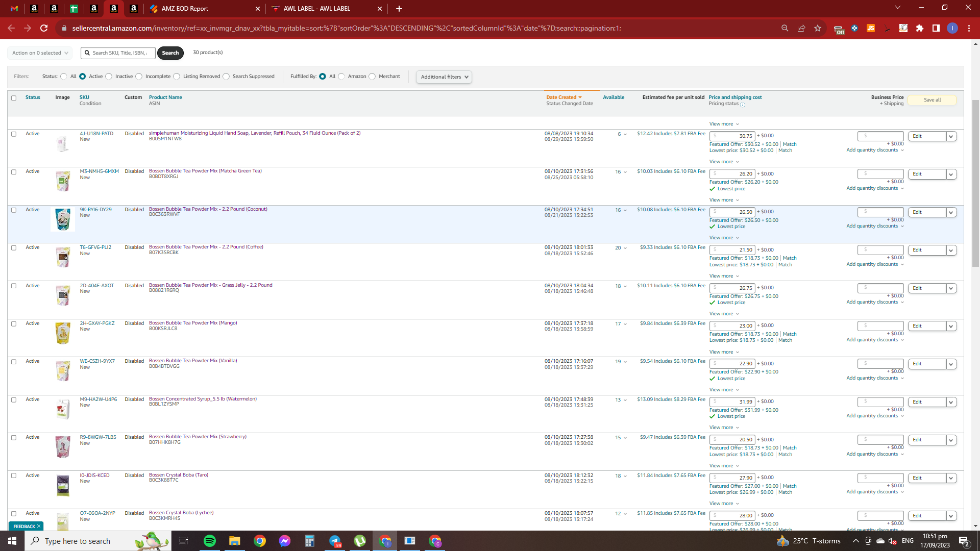Select the Search Suppressed status filter

[x=226, y=77]
